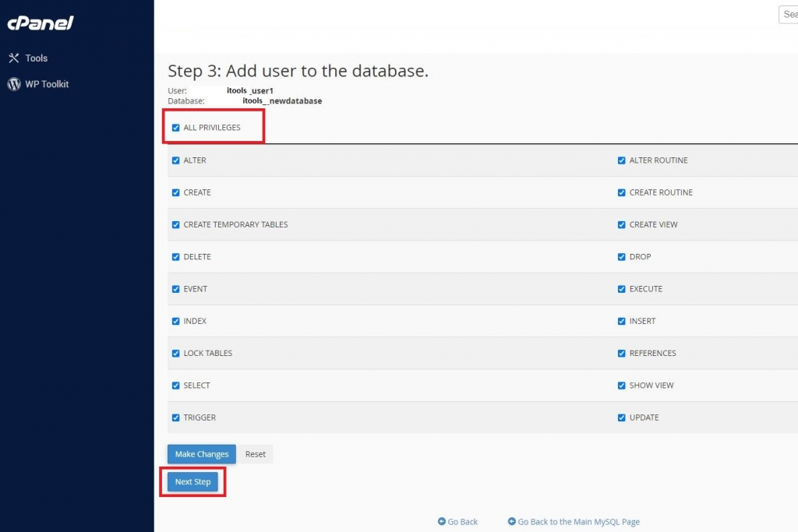Viewport: 798px width, 532px height.
Task: Uncheck the ALL PRIVILEGES checkbox
Action: [x=175, y=128]
